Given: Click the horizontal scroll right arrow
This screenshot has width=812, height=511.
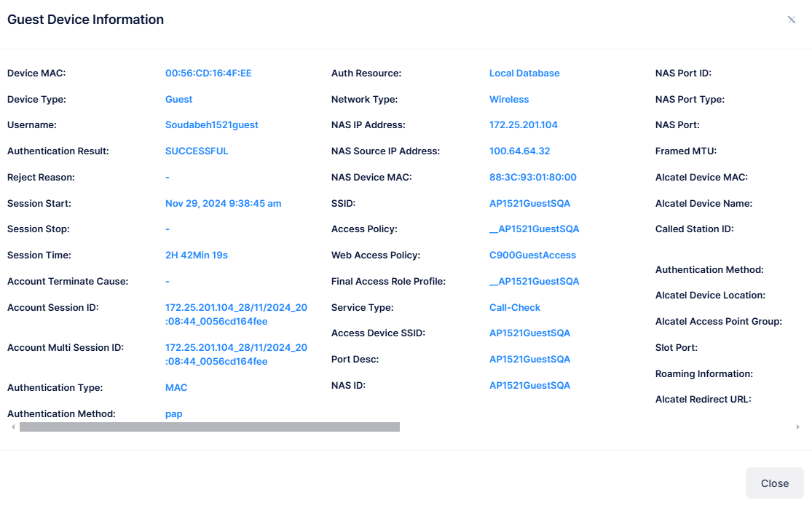Looking at the screenshot, I should (799, 427).
